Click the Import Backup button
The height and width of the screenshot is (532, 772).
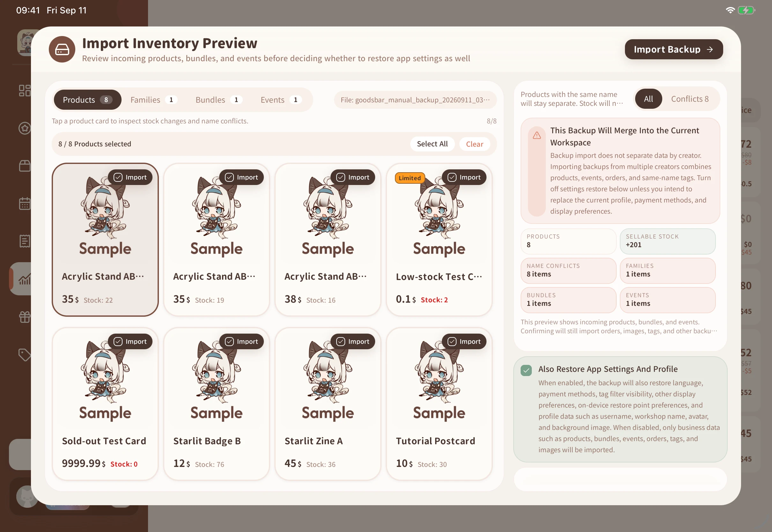pyautogui.click(x=674, y=49)
